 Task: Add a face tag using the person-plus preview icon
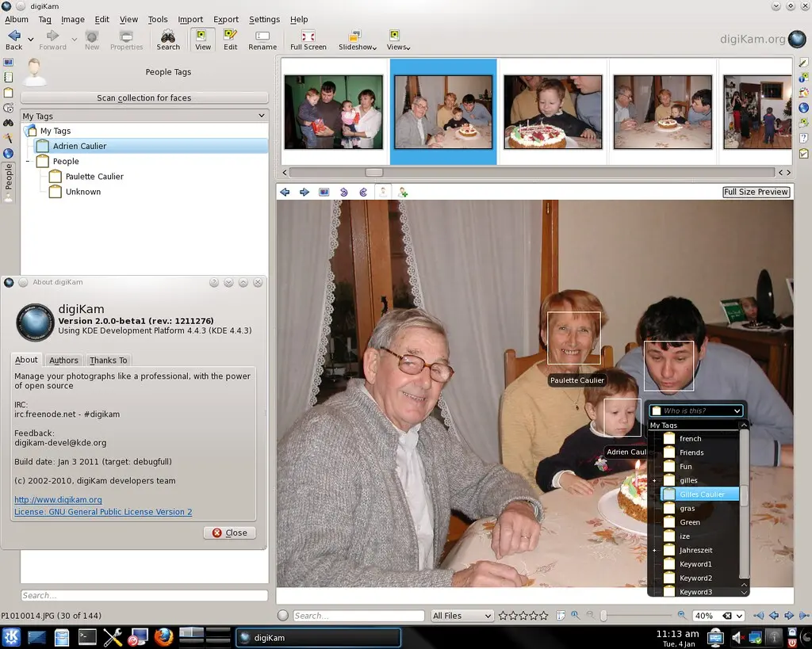(402, 192)
